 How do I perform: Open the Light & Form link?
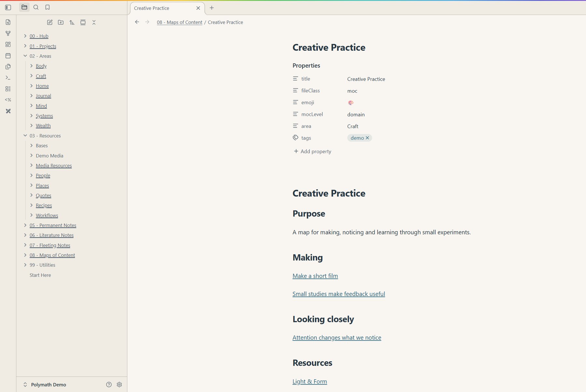(x=310, y=382)
